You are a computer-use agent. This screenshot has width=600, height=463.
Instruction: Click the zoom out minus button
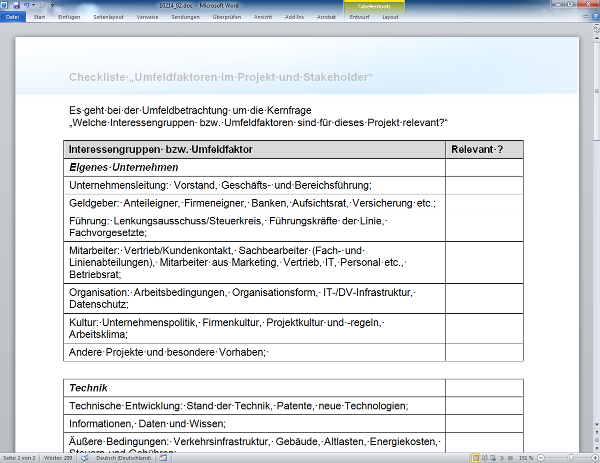[539, 458]
